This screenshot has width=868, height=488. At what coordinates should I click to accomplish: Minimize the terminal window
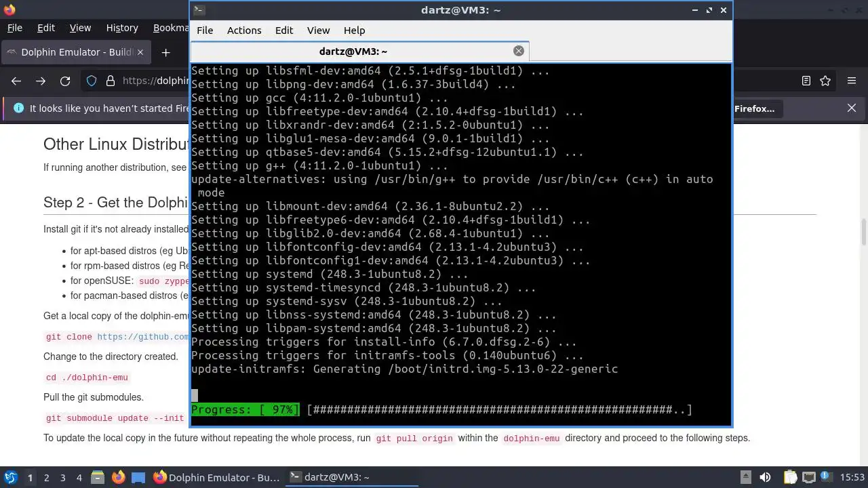[x=695, y=10]
